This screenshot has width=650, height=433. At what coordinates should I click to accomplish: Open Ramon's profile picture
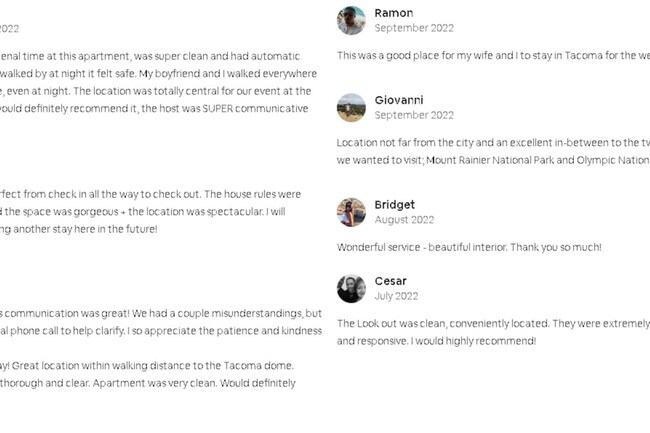tap(351, 20)
